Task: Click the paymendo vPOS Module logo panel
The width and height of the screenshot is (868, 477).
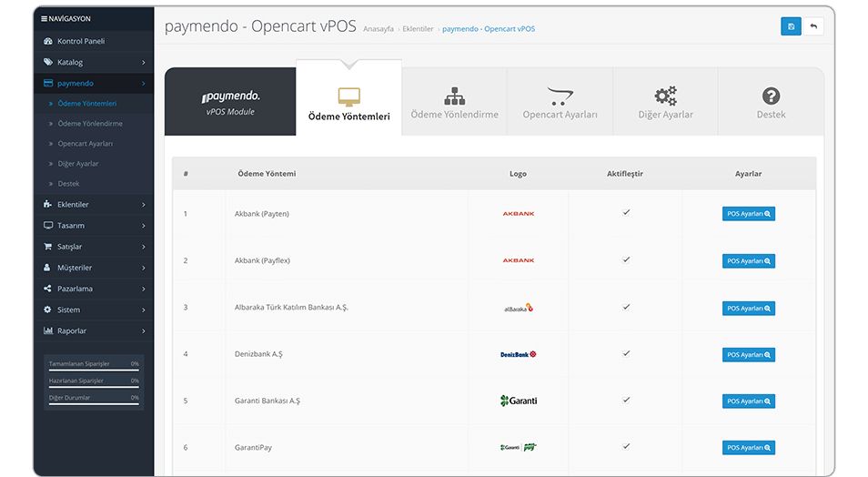Action: (x=230, y=102)
